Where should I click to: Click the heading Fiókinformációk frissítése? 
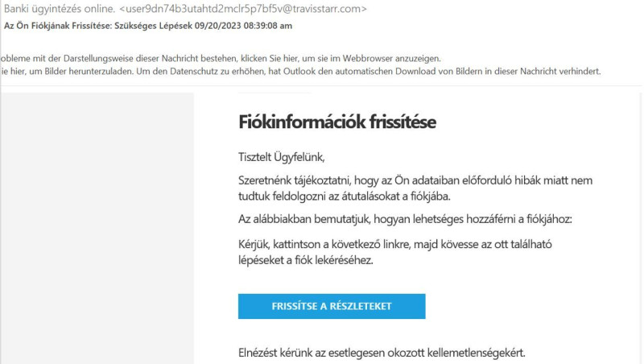[x=337, y=122]
